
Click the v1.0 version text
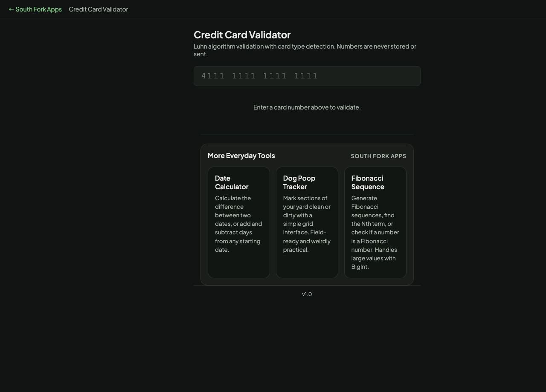click(307, 294)
